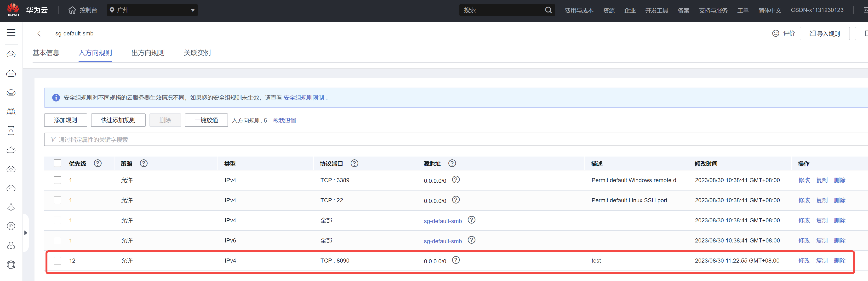Screen dimensions: 868x281
Task: Check the IPv6 全部 rule checkbox
Action: point(58,241)
